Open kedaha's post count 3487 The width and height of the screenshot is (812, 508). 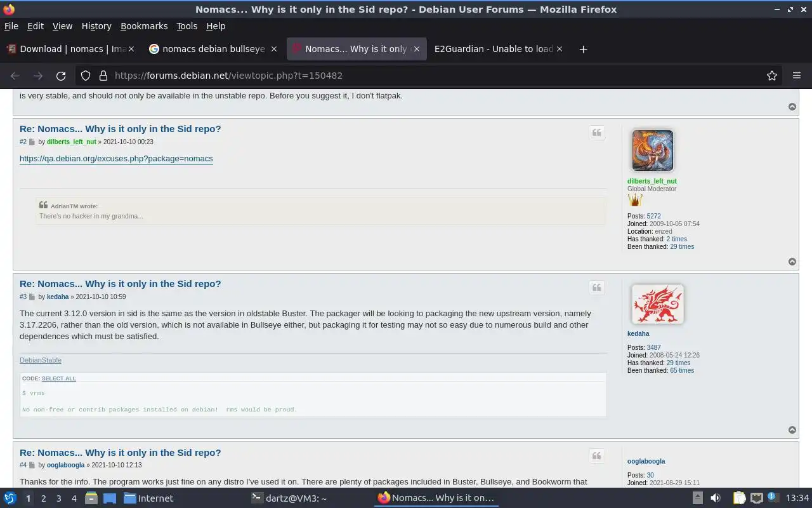pyautogui.click(x=653, y=348)
